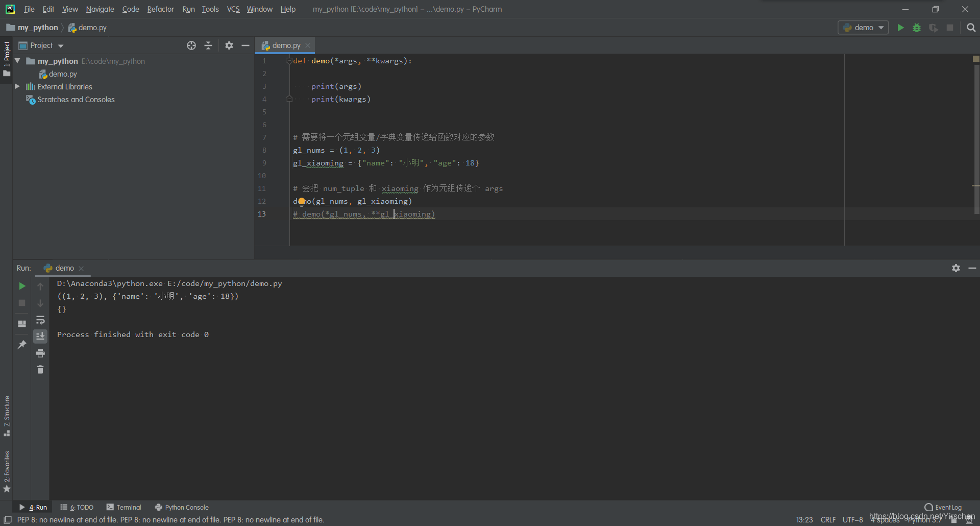The height and width of the screenshot is (526, 980).
Task: Open the Refactor menu
Action: coord(160,9)
